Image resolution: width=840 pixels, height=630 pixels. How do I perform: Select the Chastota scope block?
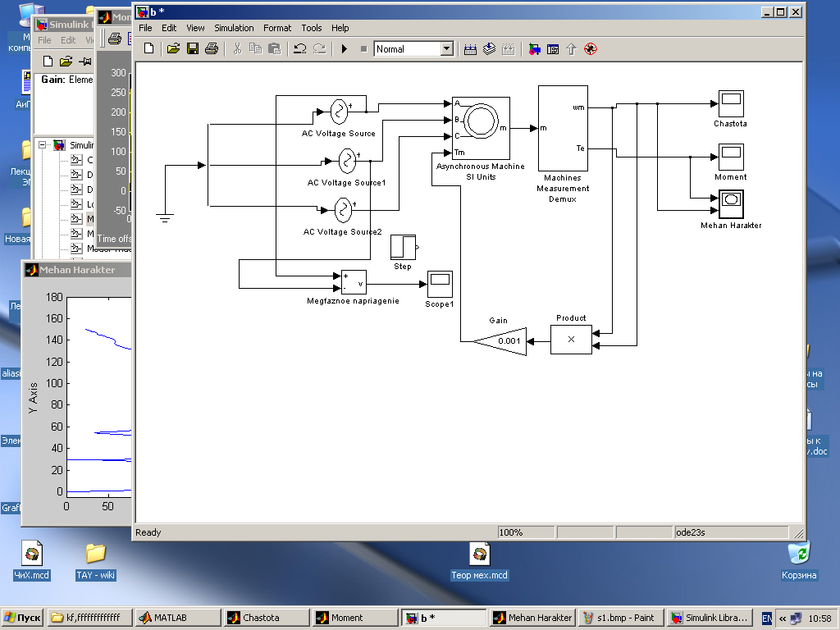tap(731, 103)
